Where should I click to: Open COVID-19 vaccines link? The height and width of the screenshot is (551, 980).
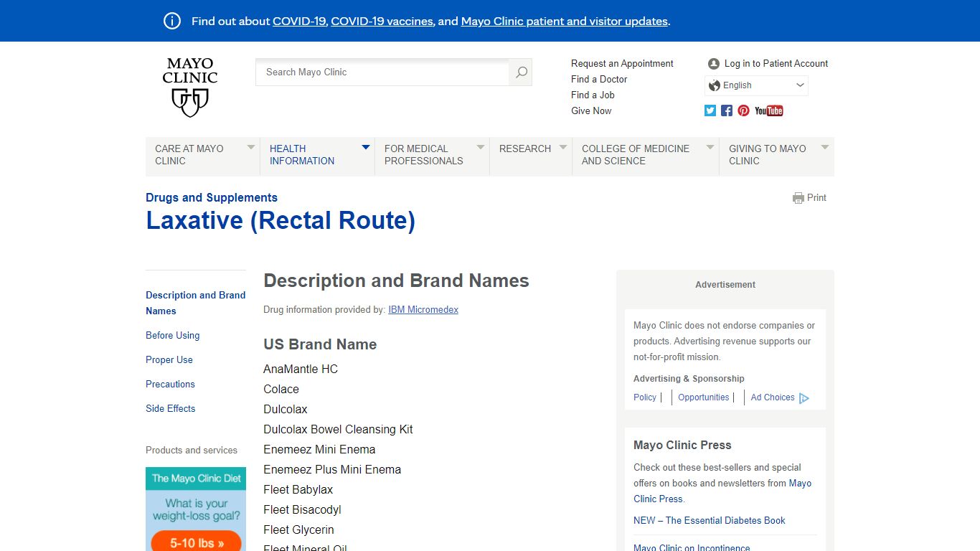382,22
